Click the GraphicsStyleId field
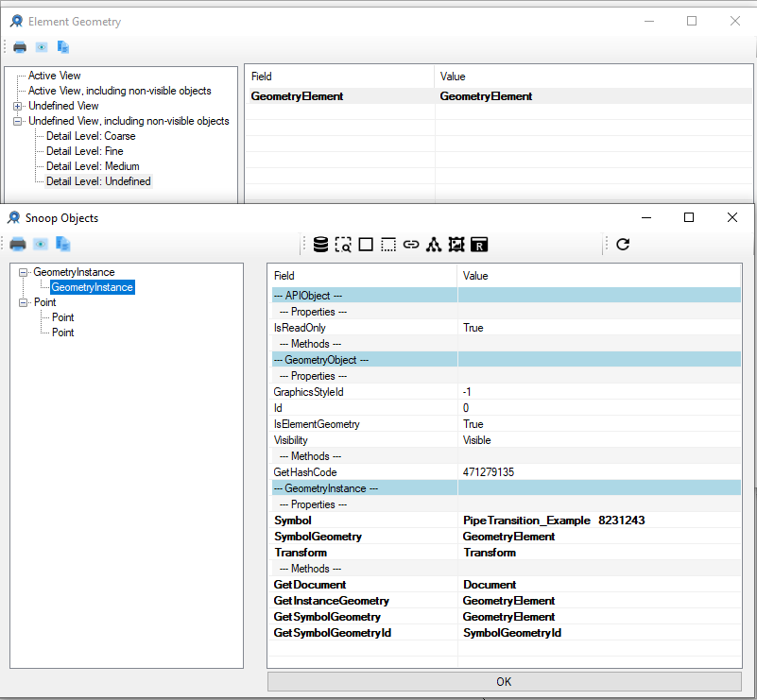 pyautogui.click(x=308, y=392)
